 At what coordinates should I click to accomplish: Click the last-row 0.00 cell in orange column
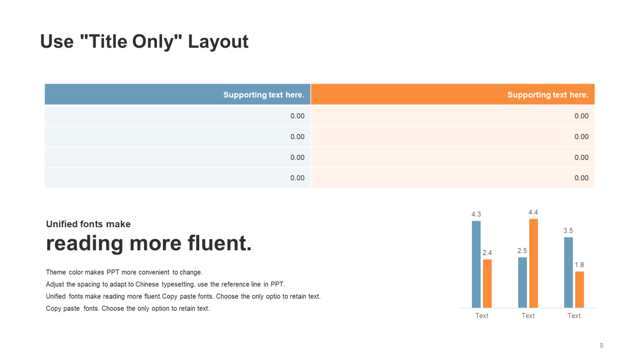pos(581,178)
